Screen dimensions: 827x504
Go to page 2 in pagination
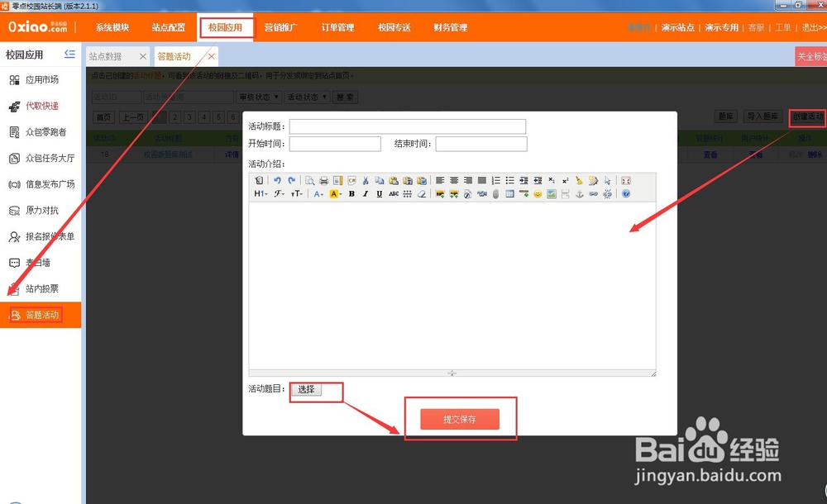[175, 117]
